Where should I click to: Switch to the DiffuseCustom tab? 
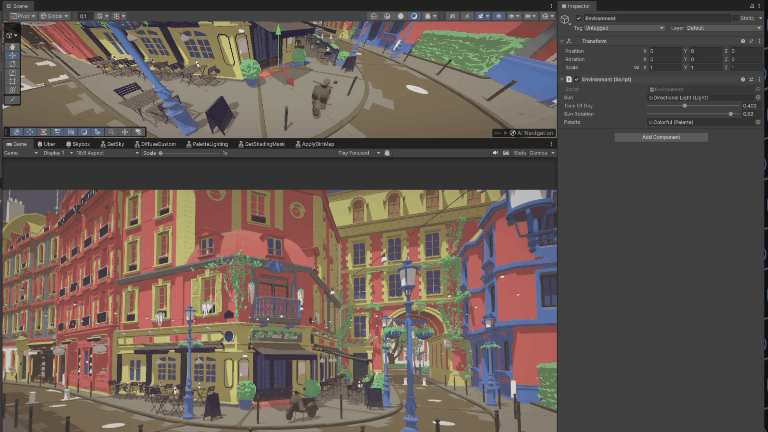[x=155, y=144]
